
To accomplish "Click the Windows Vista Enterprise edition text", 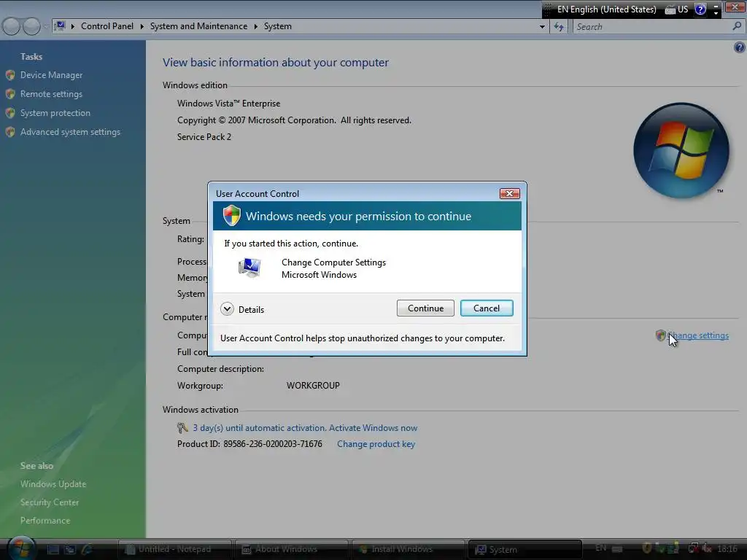I will click(228, 104).
